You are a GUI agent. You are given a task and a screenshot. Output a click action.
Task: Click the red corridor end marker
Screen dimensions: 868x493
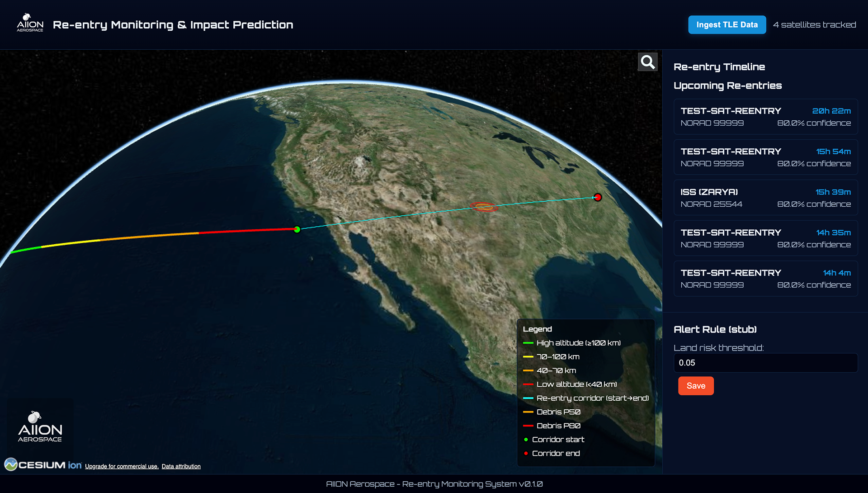coord(598,197)
